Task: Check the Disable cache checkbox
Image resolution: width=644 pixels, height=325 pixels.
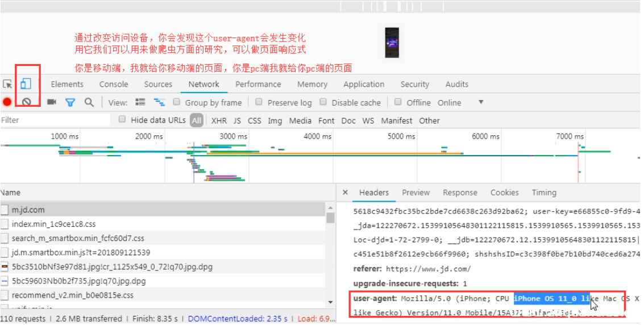Action: (x=323, y=102)
